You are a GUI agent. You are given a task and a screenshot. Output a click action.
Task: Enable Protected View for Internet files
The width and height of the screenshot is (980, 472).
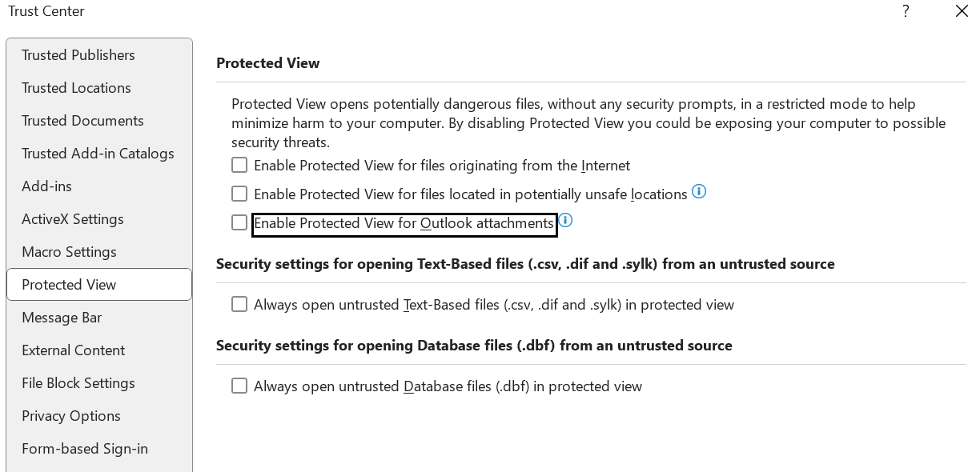[239, 166]
